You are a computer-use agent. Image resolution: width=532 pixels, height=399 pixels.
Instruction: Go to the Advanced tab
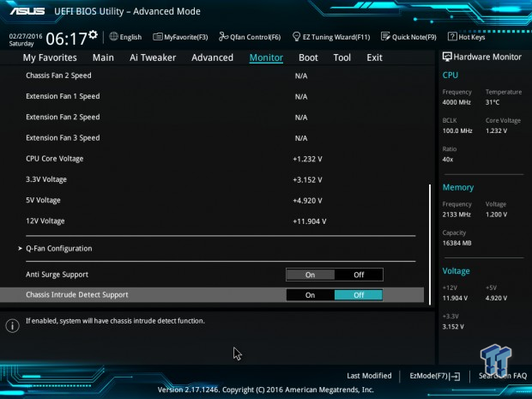[213, 57]
